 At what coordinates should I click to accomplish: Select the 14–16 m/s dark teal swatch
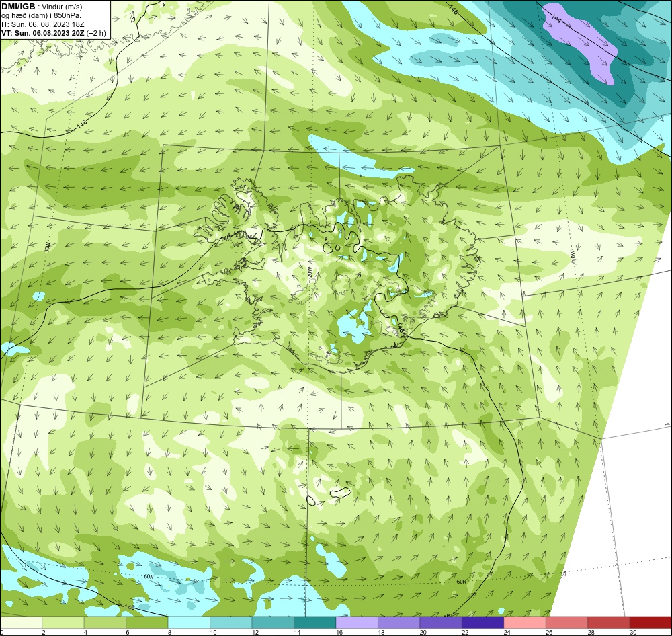click(x=315, y=623)
